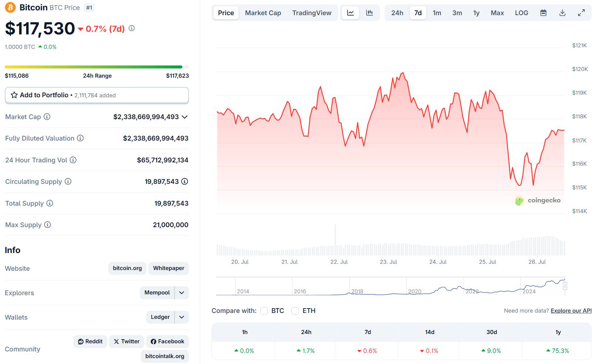The height and width of the screenshot is (364, 601).
Task: Open bitcointalk.org community link
Action: (x=165, y=356)
